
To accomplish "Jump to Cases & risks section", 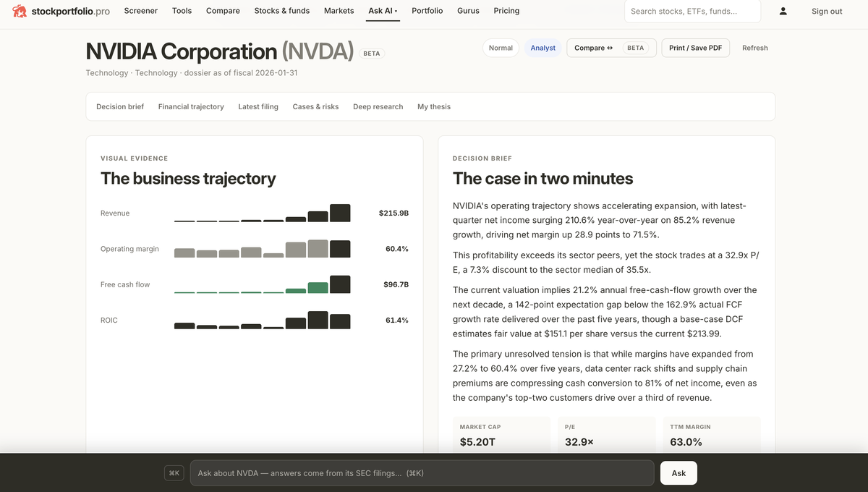I will [x=315, y=106].
